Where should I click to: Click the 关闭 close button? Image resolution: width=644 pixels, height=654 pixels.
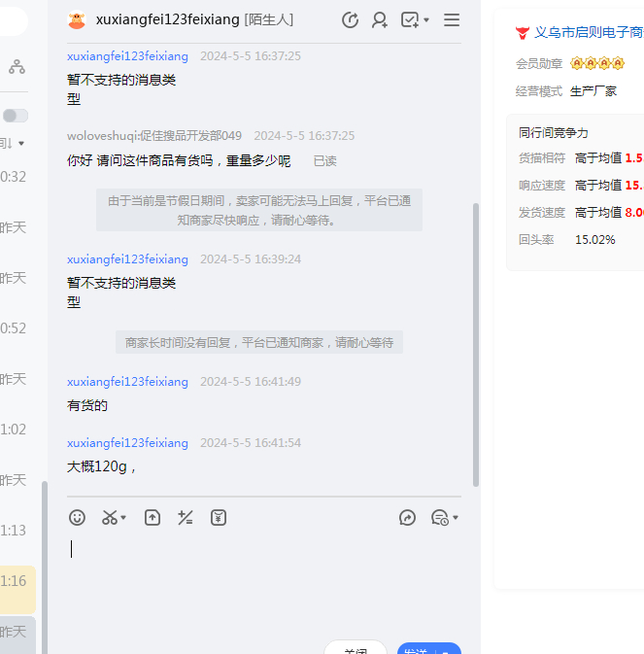click(356, 649)
